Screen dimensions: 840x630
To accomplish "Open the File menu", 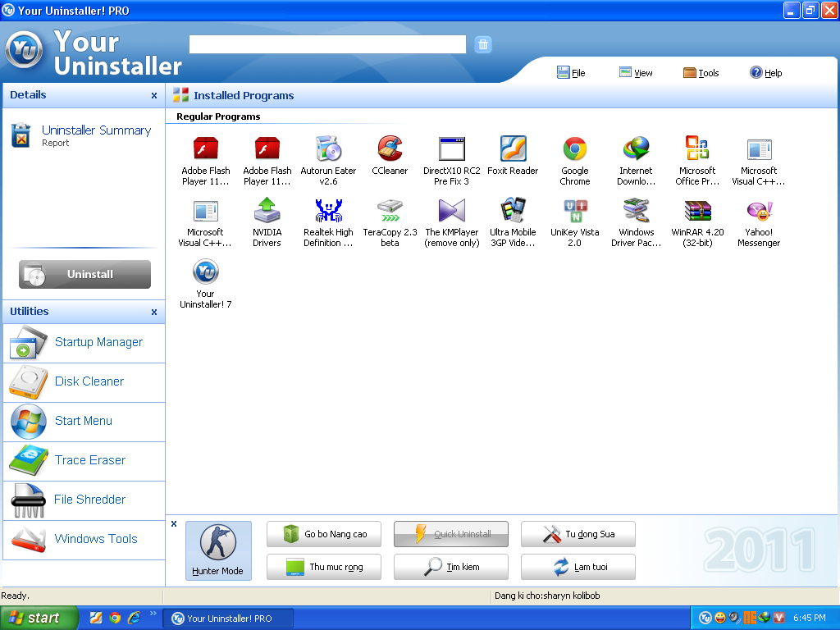I will pyautogui.click(x=571, y=73).
